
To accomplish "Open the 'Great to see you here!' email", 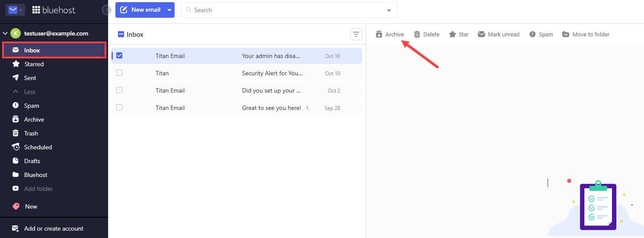I will pos(237,108).
